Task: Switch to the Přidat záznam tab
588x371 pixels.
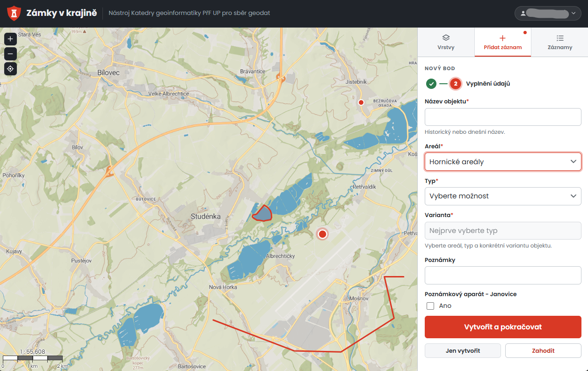Action: click(x=503, y=42)
